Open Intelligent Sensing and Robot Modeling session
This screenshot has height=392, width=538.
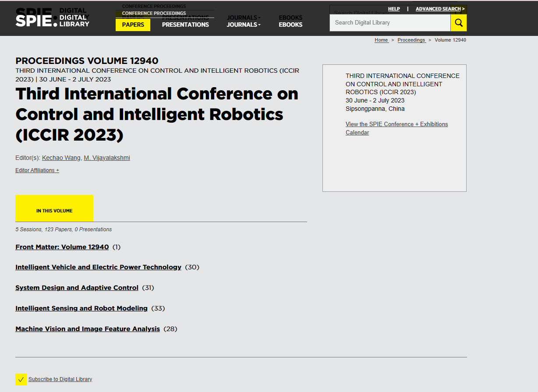point(81,308)
